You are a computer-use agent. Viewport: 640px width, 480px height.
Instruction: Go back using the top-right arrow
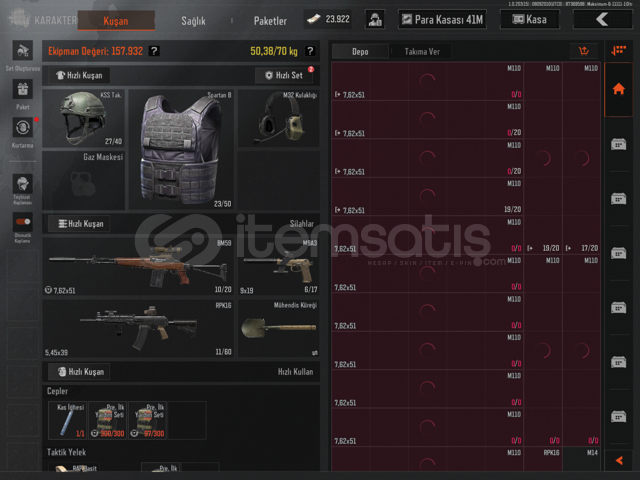[602, 19]
